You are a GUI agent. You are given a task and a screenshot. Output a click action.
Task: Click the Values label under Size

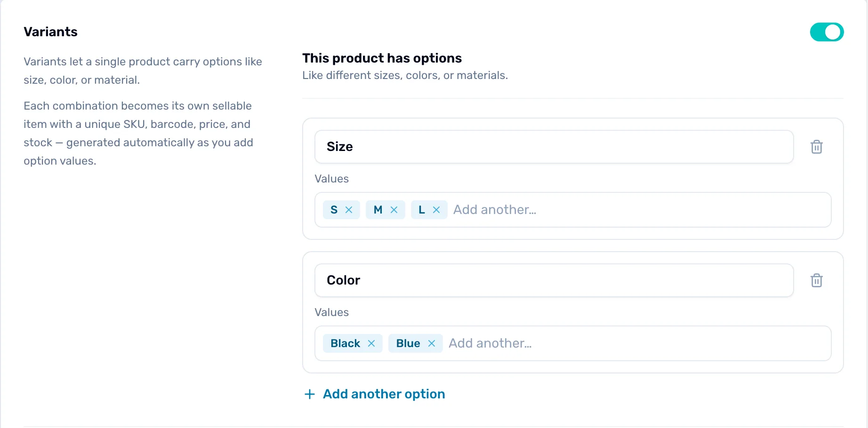pyautogui.click(x=331, y=179)
